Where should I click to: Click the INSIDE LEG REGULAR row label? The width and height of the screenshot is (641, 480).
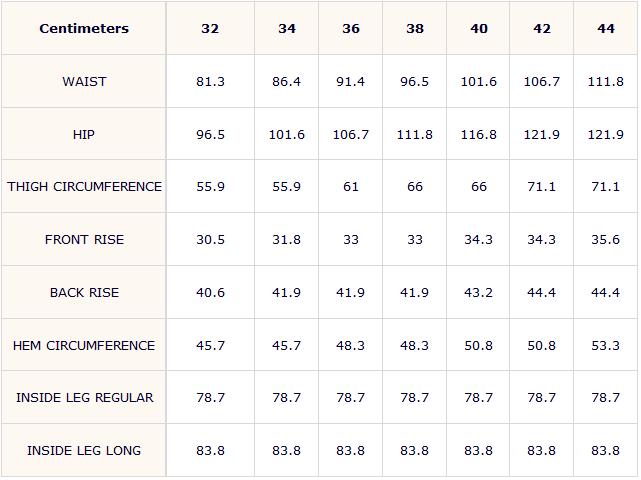coord(84,398)
